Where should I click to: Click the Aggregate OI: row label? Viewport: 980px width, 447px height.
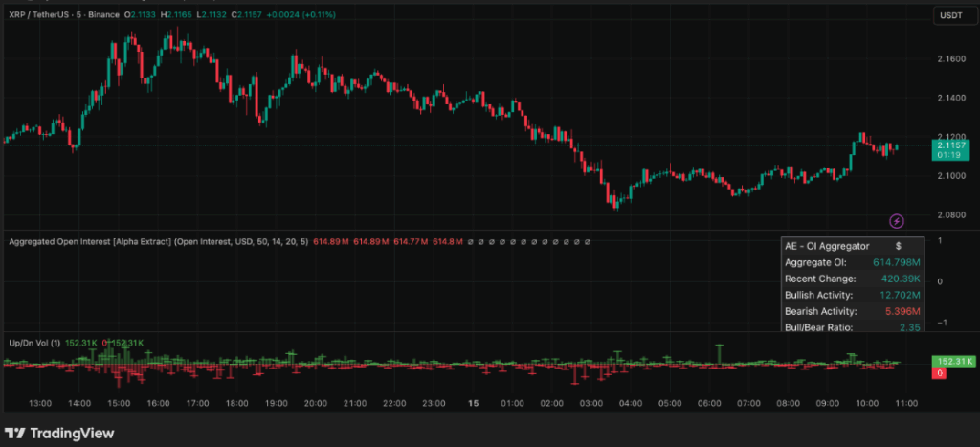(815, 263)
